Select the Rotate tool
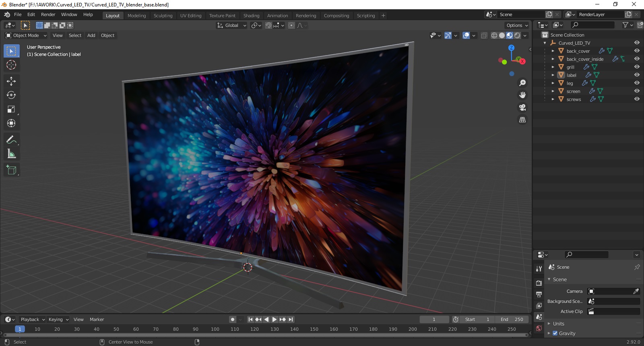The image size is (644, 346). pyautogui.click(x=11, y=95)
